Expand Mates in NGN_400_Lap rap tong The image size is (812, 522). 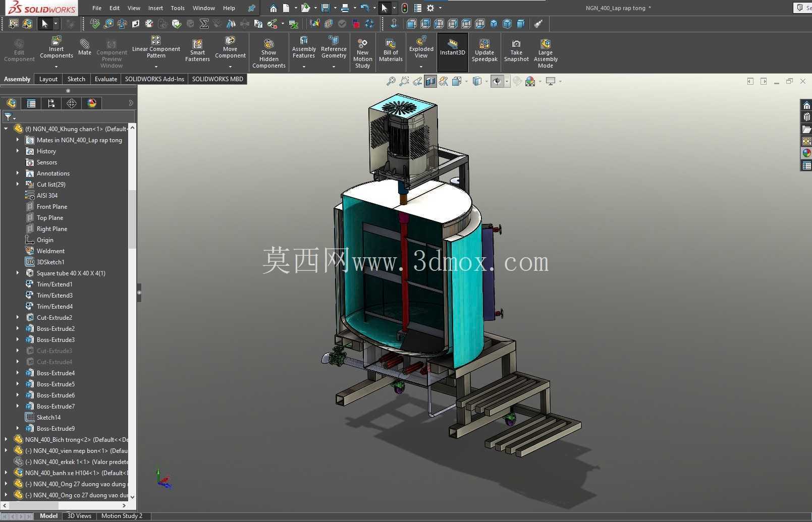18,140
